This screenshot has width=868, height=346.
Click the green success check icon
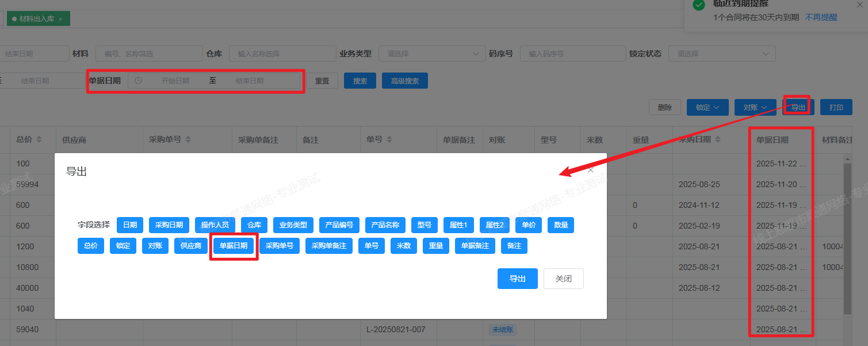click(699, 5)
